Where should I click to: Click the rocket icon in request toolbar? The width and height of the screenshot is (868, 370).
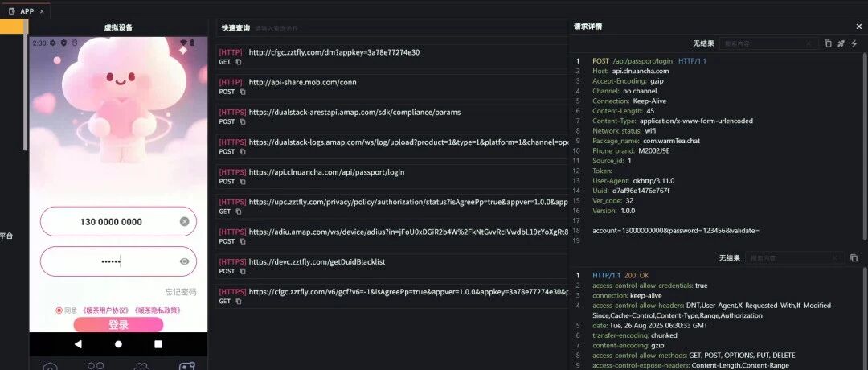841,43
